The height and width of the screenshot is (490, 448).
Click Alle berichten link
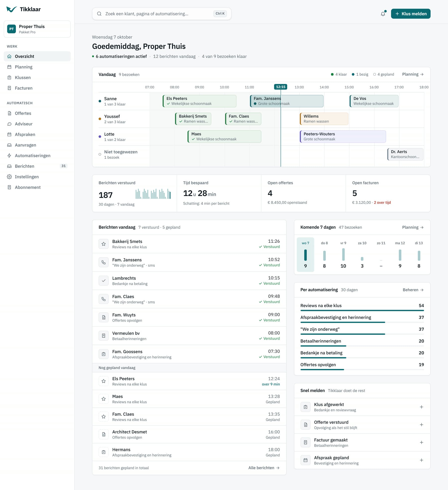[264, 468]
